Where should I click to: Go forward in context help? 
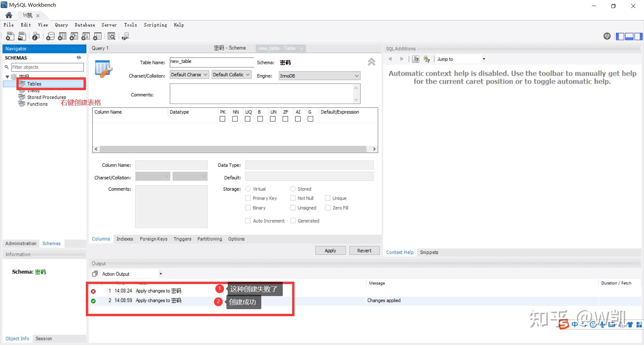[402, 59]
